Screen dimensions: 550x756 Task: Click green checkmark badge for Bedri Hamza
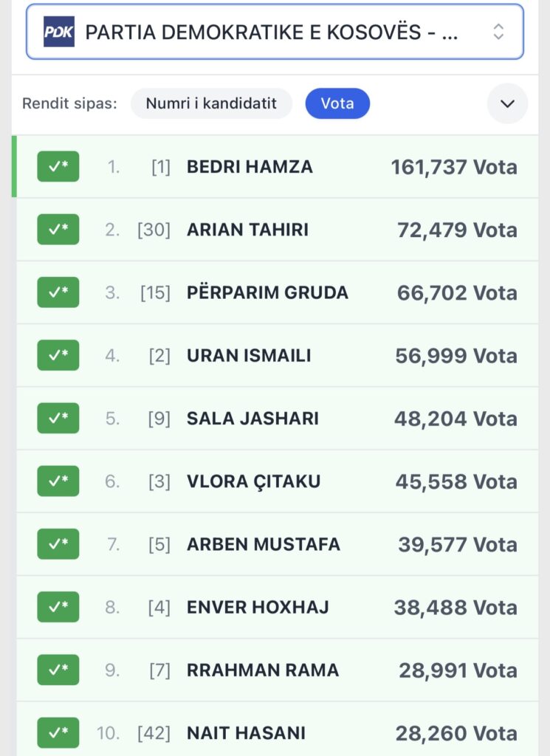[58, 167]
